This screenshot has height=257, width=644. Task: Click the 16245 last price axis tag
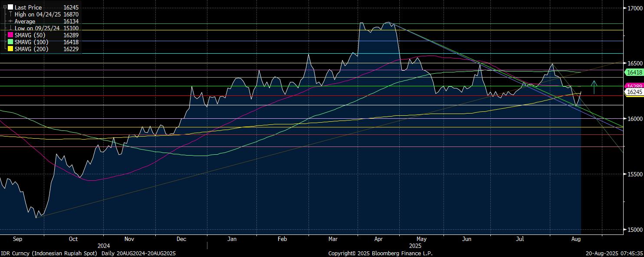[x=634, y=92]
